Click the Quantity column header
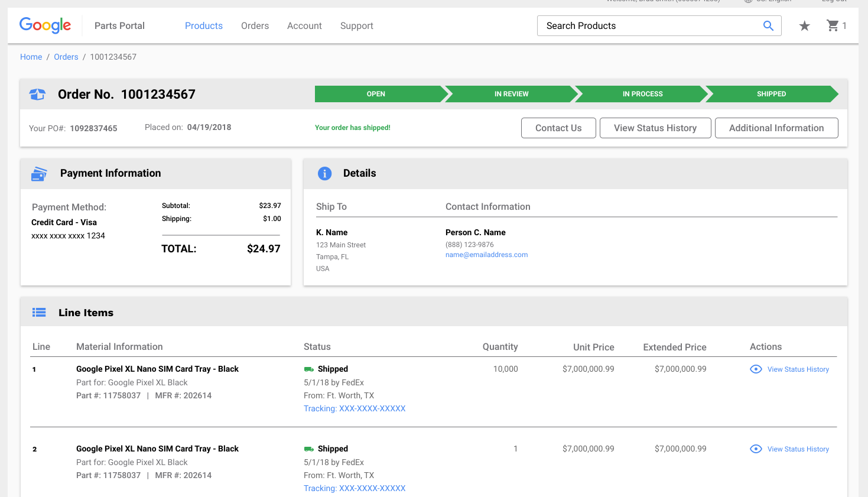 pyautogui.click(x=500, y=347)
